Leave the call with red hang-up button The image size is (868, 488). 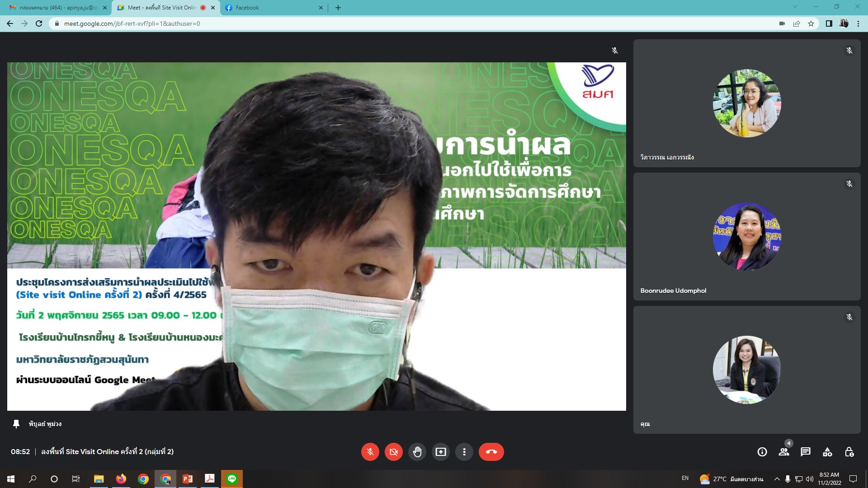click(491, 452)
